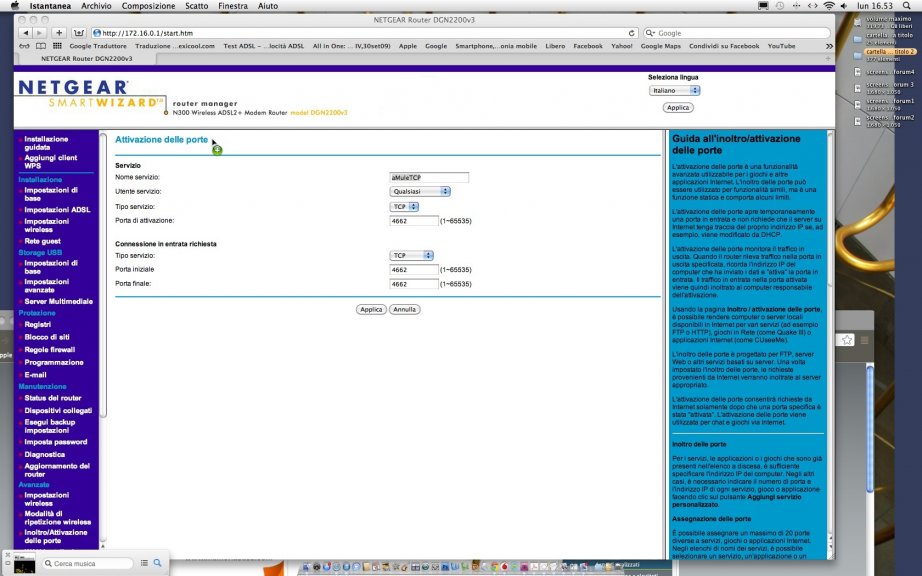922x576 pixels.
Task: Open Tipo servizio dropdown under Connessione in entrata
Action: (412, 256)
